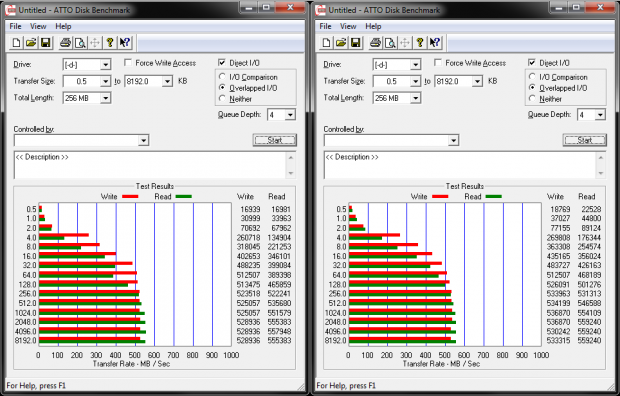This screenshot has width=620, height=396.
Task: Click context help pointer icon in right window
Action: (435, 43)
